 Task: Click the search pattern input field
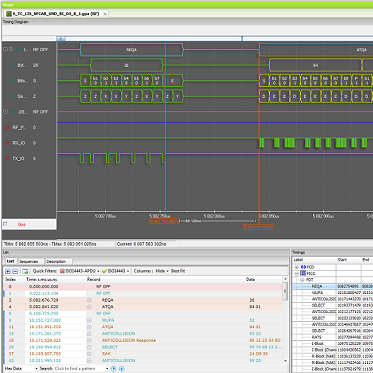point(79,369)
